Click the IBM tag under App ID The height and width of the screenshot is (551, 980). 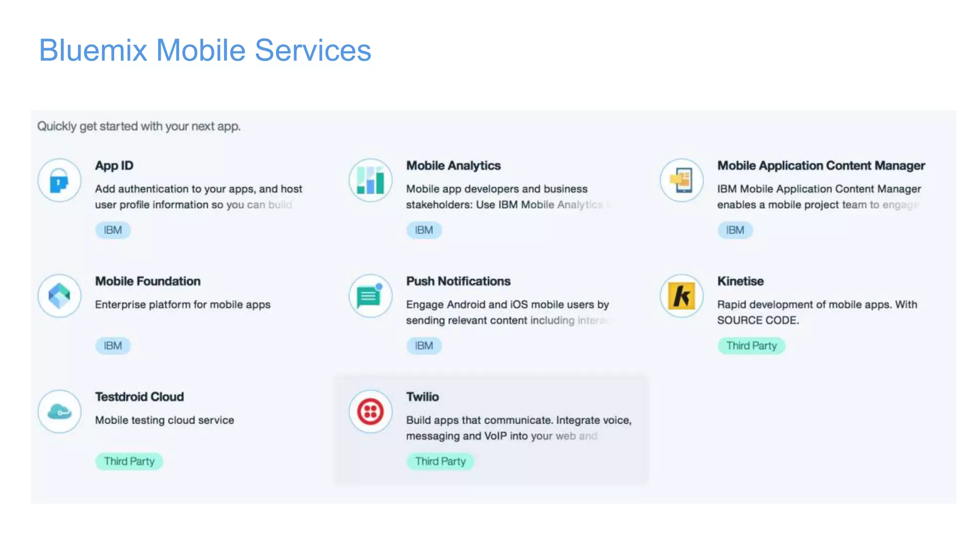pyautogui.click(x=113, y=230)
